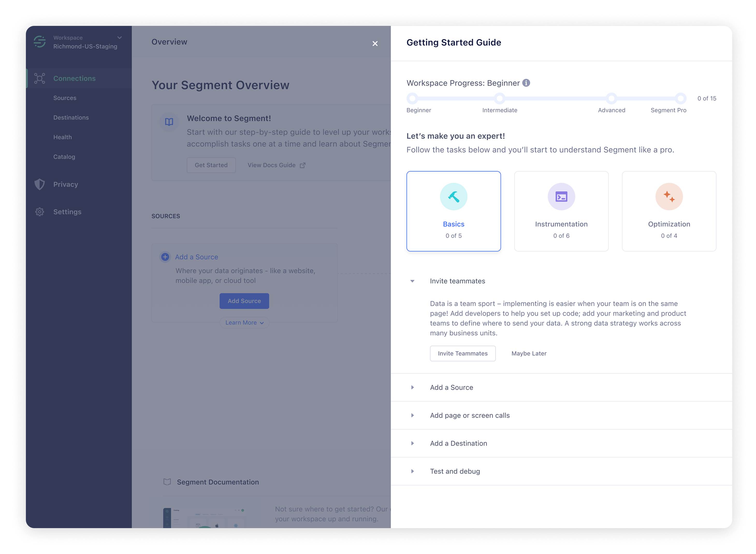Click the Advanced milestone on the progress bar
The image size is (756, 554).
[x=612, y=98]
